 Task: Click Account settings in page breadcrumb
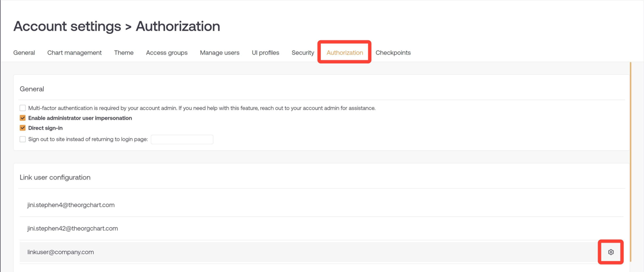click(x=67, y=26)
